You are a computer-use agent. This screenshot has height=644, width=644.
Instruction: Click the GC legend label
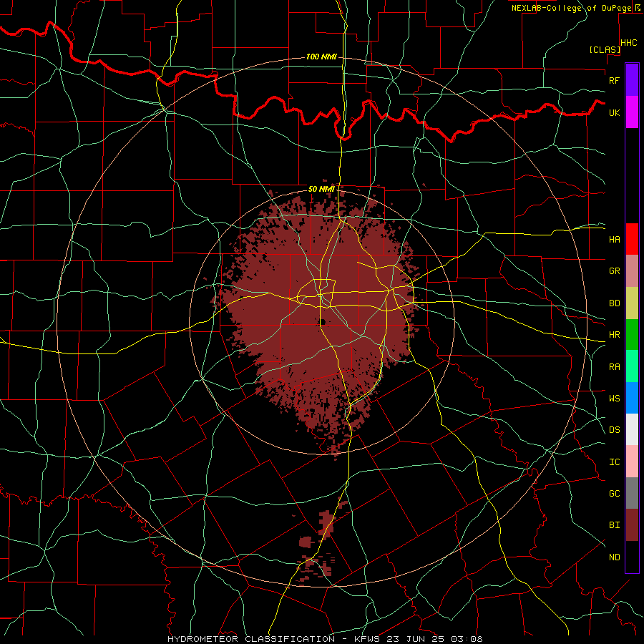point(614,494)
